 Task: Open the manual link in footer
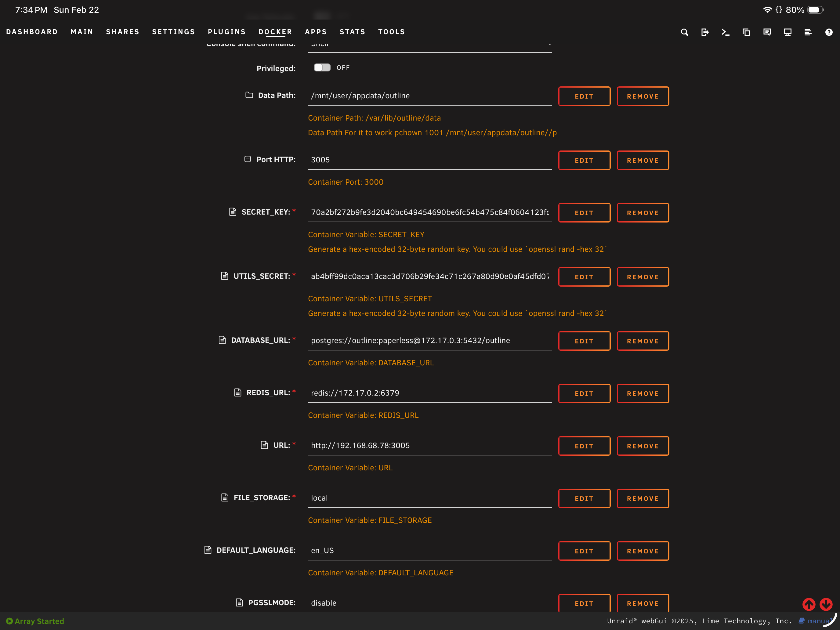point(816,621)
